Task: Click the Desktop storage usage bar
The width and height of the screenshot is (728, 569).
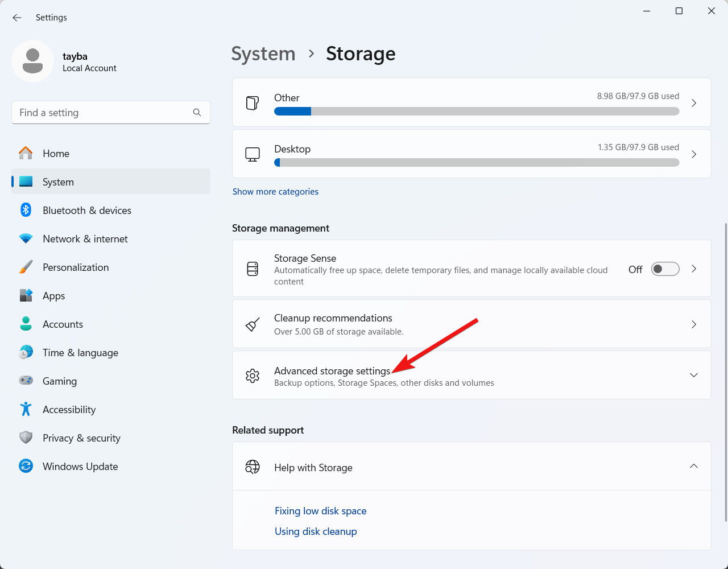Action: click(x=476, y=163)
